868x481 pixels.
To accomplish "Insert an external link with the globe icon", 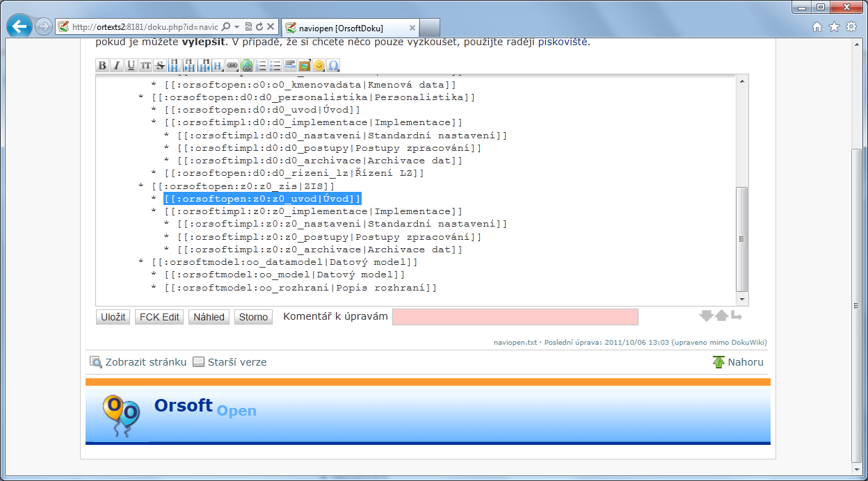I will click(x=247, y=65).
